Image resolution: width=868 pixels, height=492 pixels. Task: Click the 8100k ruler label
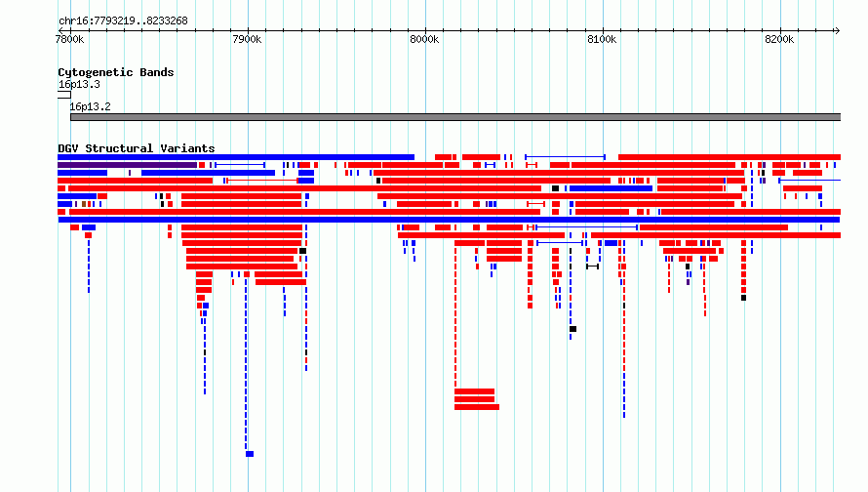[602, 39]
